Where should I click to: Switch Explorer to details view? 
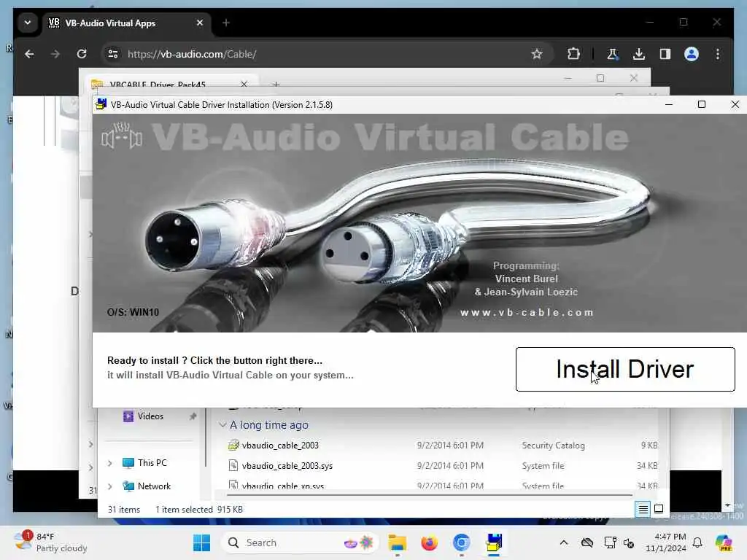(x=643, y=510)
